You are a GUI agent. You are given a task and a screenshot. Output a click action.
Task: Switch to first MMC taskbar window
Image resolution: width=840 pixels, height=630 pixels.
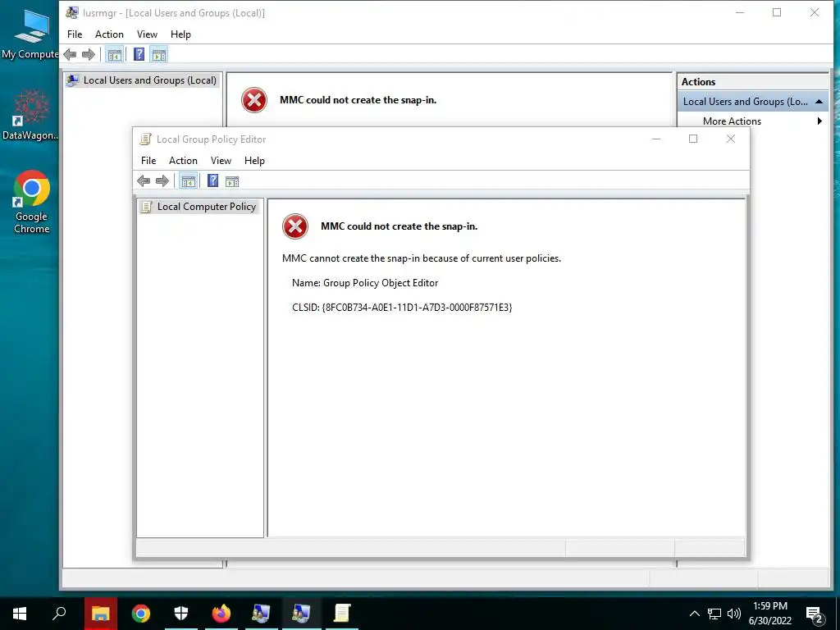(x=262, y=614)
